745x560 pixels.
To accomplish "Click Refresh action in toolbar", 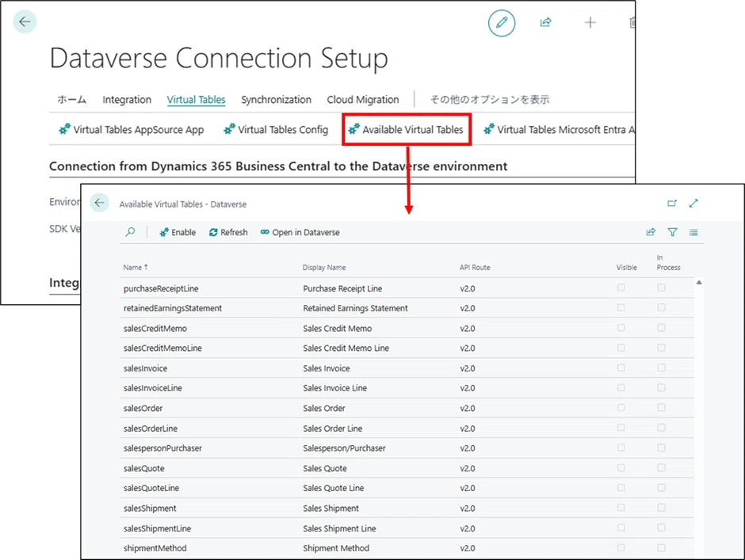I will tap(228, 232).
